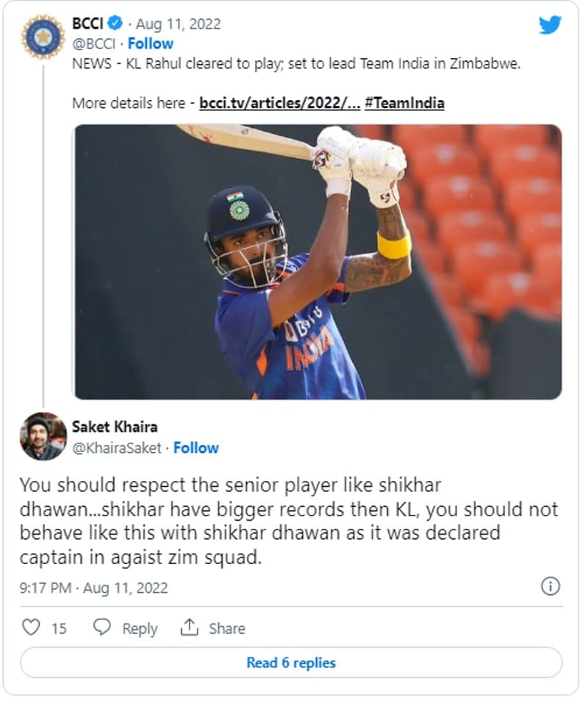Open the BCCI profile avatar

tap(43, 36)
